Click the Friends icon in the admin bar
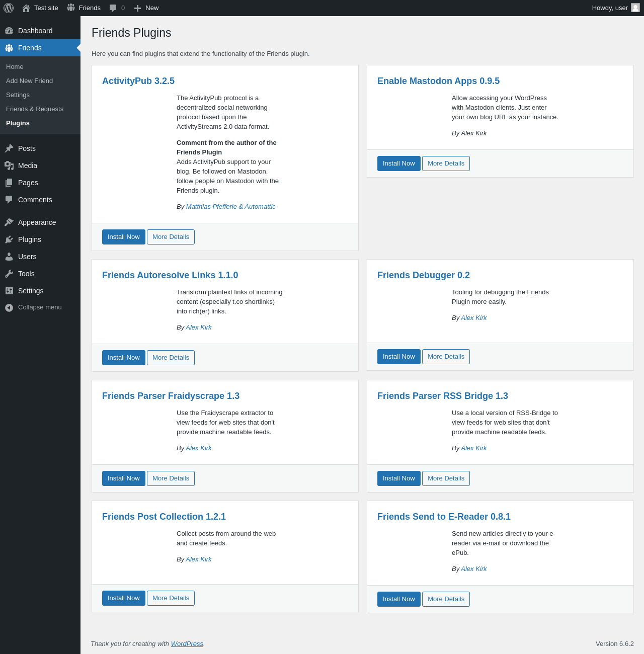The image size is (644, 654). pyautogui.click(x=71, y=8)
